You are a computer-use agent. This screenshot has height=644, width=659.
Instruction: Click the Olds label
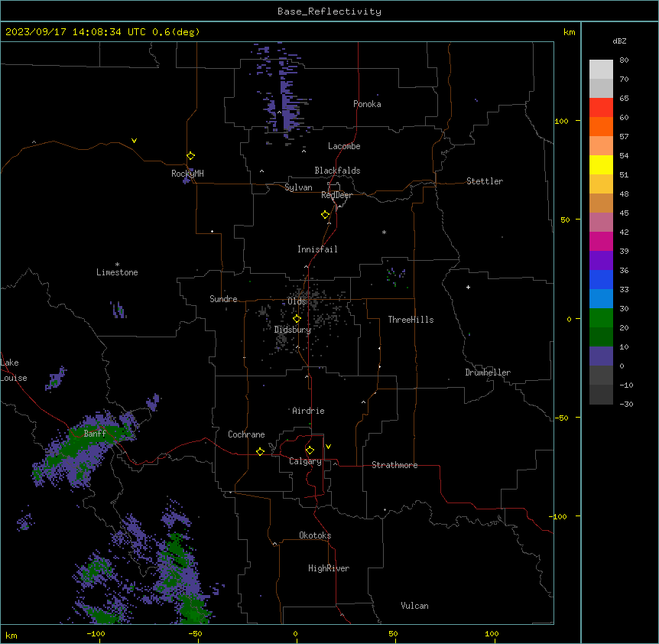pyautogui.click(x=297, y=301)
